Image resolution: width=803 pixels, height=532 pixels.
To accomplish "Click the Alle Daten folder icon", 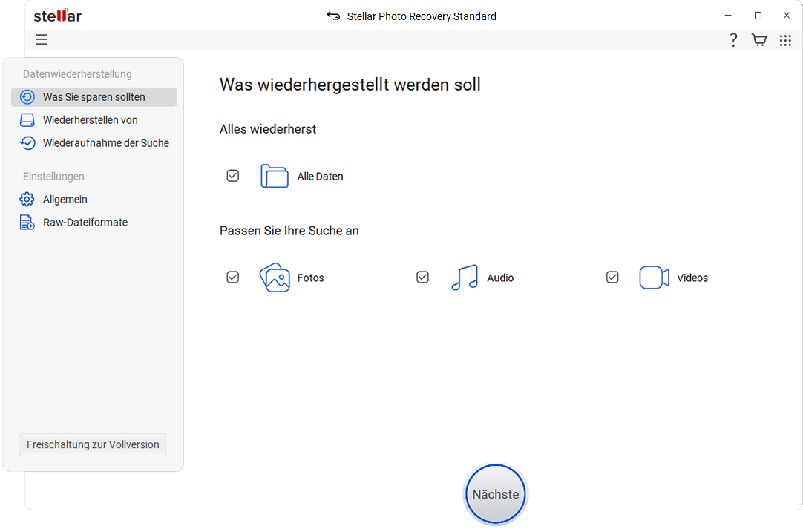I will (274, 176).
